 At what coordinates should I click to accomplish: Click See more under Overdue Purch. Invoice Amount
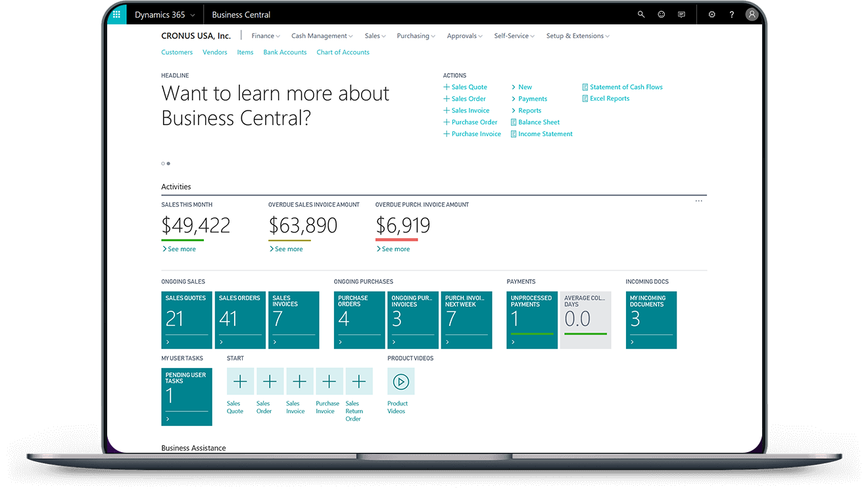point(393,249)
